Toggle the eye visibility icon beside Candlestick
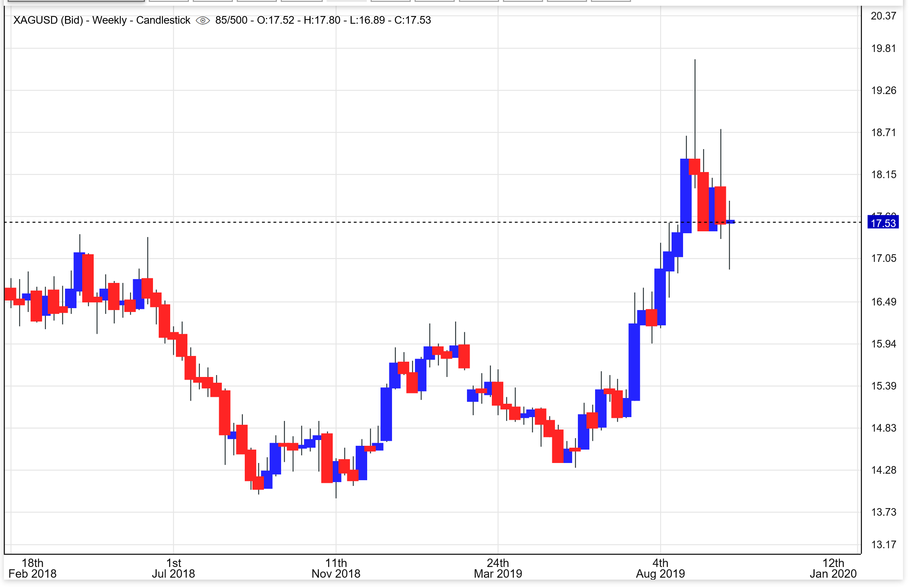Screen dimensions: 911x588 [x=203, y=20]
